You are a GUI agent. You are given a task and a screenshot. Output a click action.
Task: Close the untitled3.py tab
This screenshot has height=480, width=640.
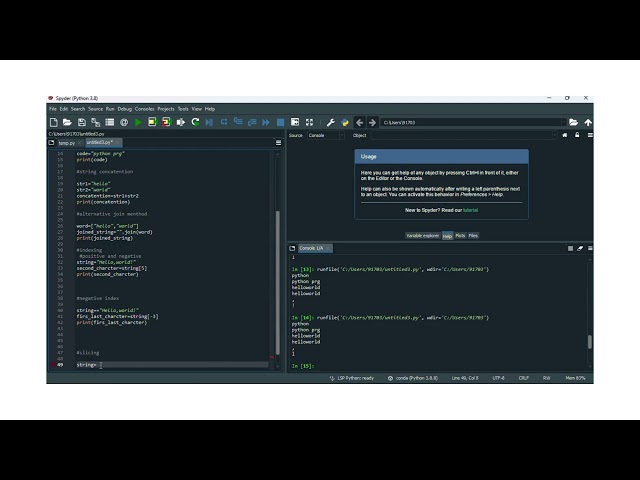pos(118,142)
